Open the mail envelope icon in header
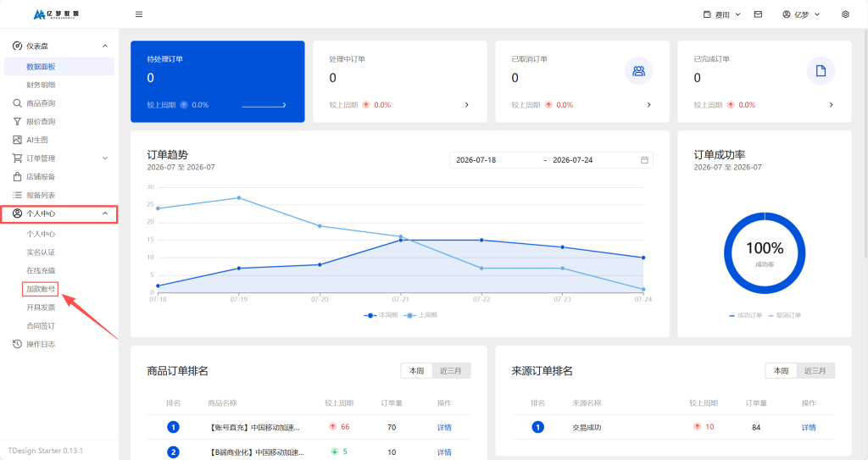Image resolution: width=868 pixels, height=460 pixels. tap(758, 14)
